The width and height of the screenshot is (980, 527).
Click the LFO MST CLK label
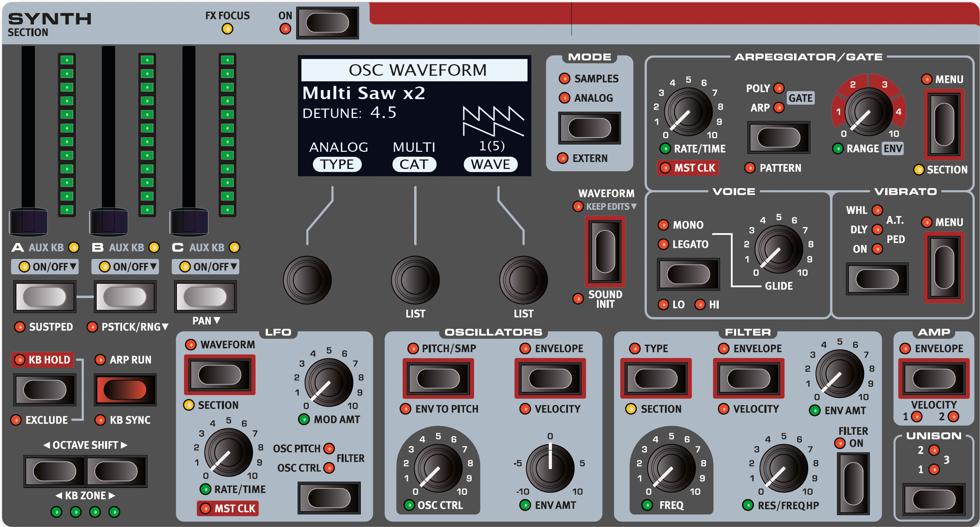227,509
